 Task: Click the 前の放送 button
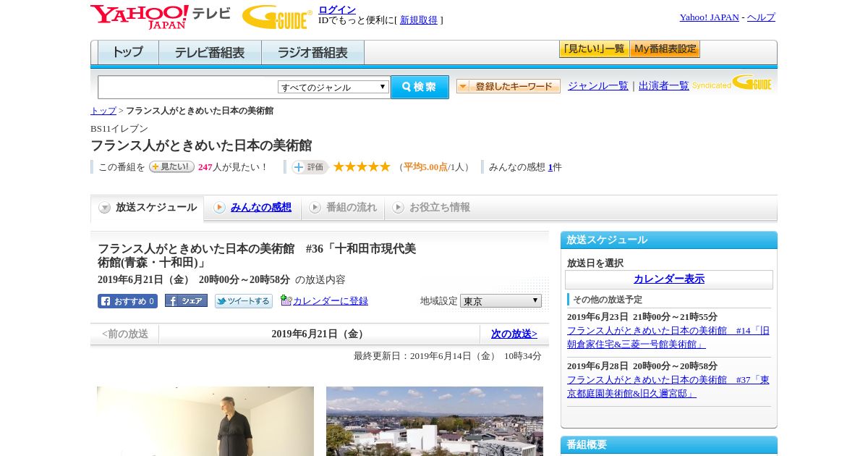(125, 334)
